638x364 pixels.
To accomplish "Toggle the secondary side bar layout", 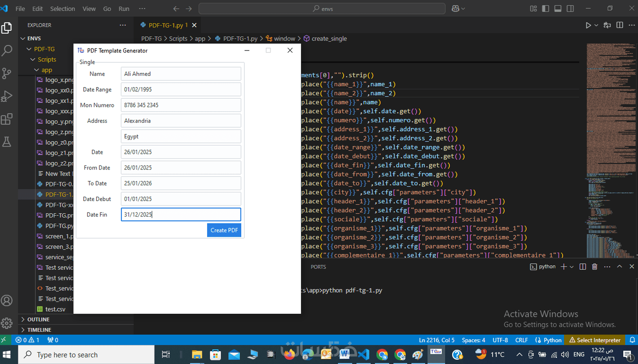I will [x=570, y=9].
